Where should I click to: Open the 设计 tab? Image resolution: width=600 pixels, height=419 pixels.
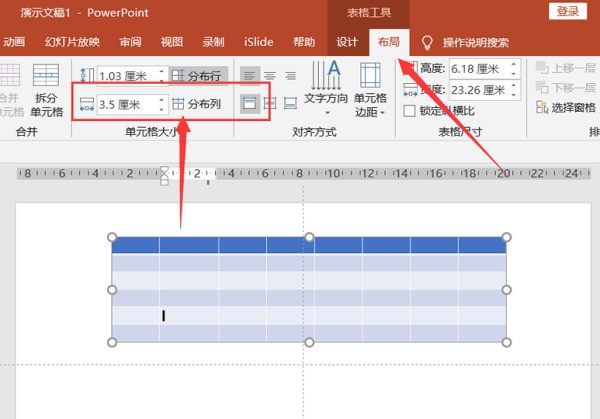click(x=347, y=42)
